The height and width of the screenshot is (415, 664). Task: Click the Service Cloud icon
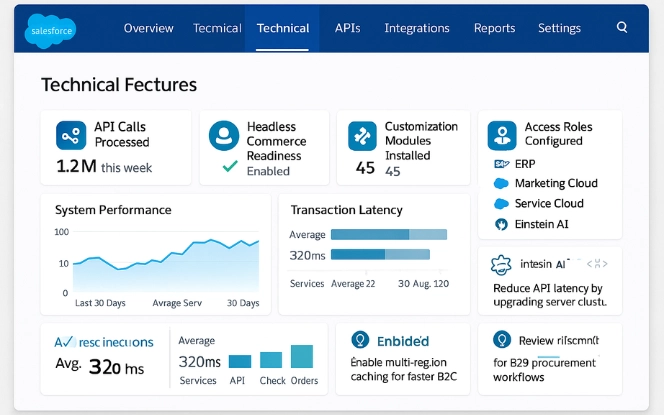[x=502, y=204]
